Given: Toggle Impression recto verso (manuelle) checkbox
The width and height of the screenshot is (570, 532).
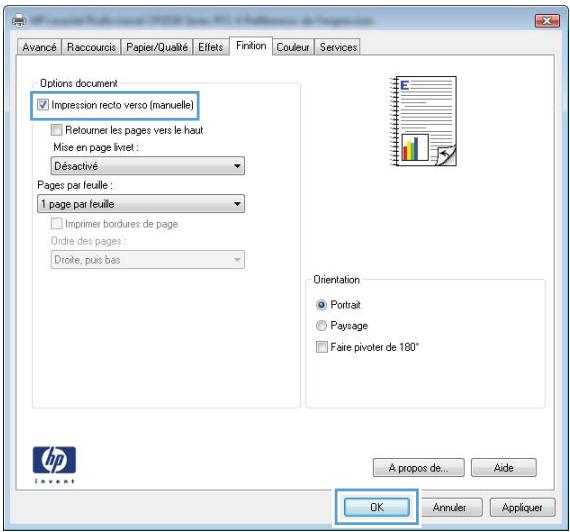Looking at the screenshot, I should [43, 105].
